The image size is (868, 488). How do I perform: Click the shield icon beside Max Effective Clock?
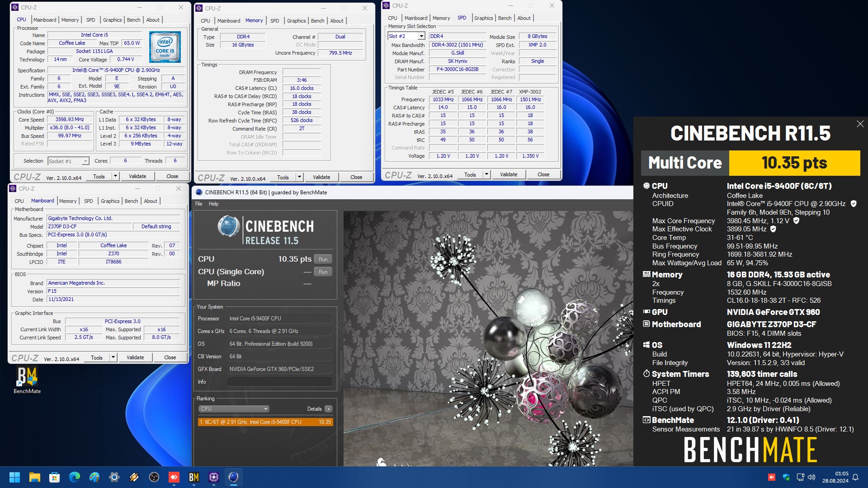tap(773, 229)
